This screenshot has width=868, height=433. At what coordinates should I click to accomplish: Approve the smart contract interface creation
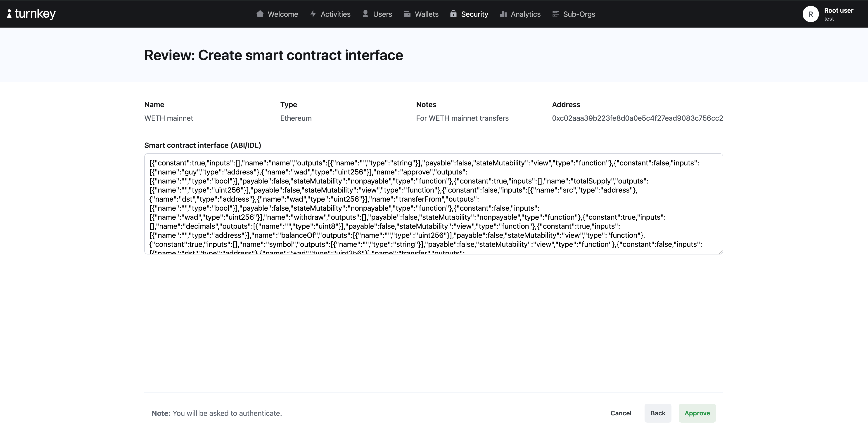(697, 413)
